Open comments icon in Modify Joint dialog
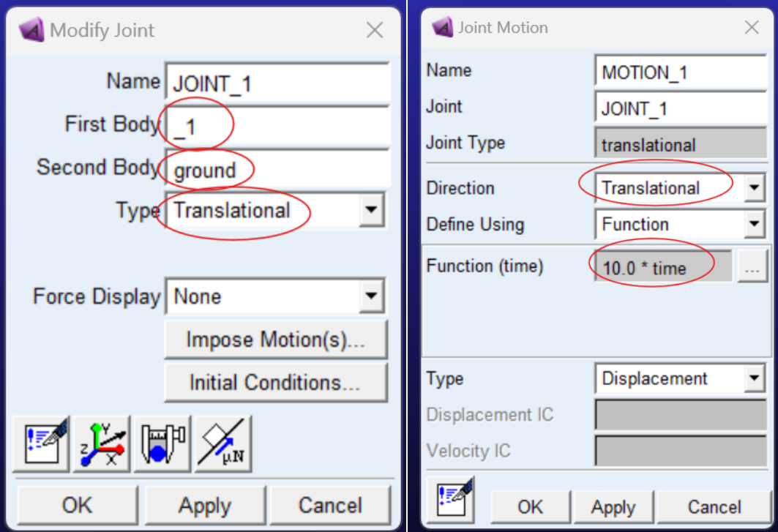Screen dimensions: 778x532 point(41,443)
